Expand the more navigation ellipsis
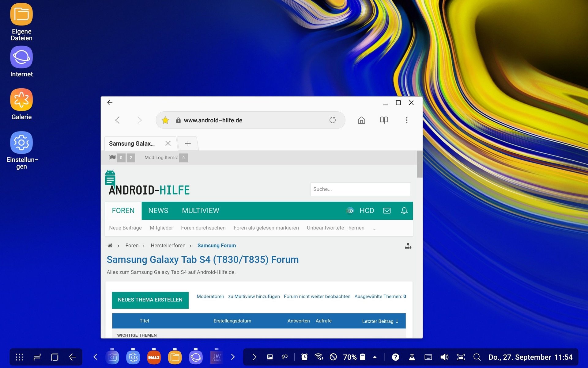 375,228
